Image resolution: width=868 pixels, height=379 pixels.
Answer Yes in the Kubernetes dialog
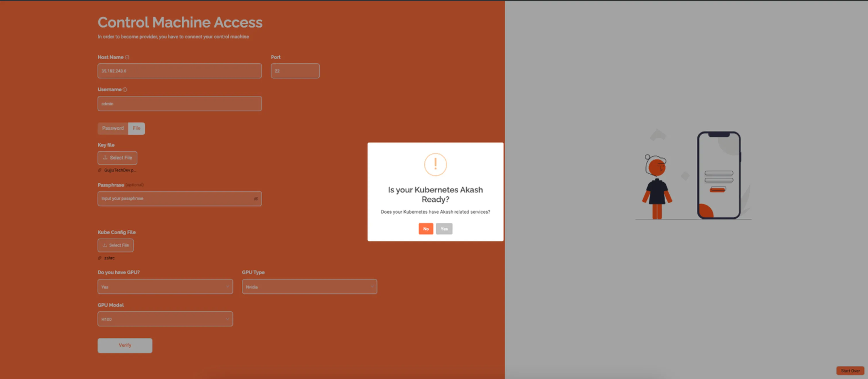click(444, 228)
